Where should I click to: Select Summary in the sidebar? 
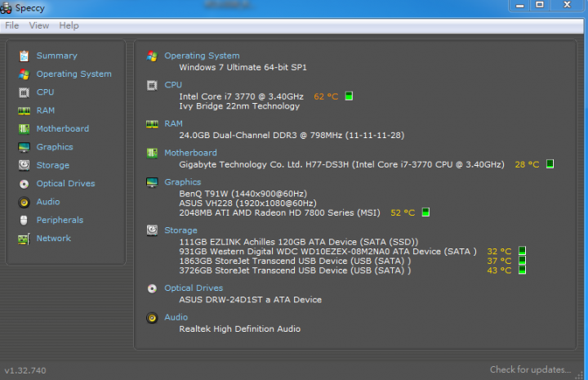pos(56,56)
